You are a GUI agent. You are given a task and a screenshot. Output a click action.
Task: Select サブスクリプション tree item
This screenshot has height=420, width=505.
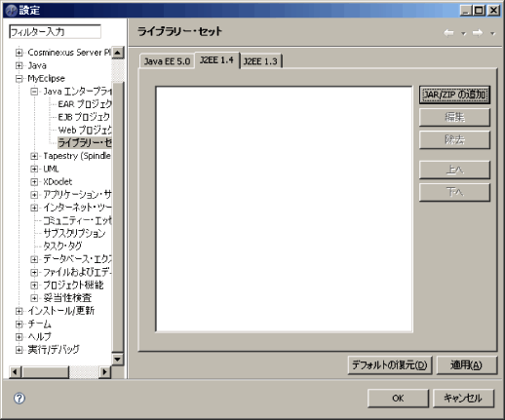(74, 233)
